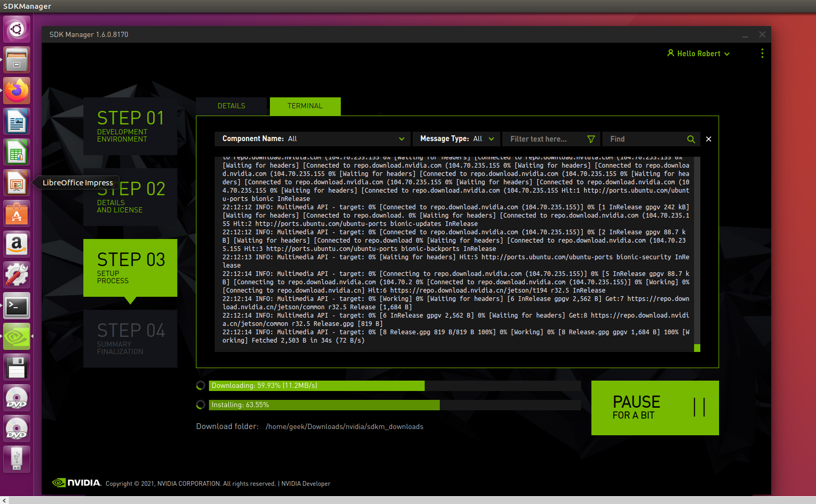Click the Downloading spinner circle
This screenshot has width=816, height=504.
201,386
